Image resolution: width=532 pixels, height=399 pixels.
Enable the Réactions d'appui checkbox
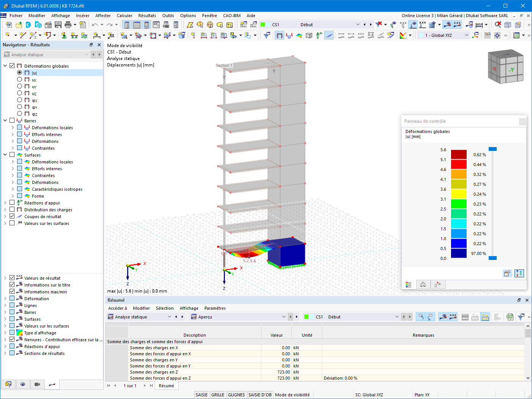click(12, 203)
